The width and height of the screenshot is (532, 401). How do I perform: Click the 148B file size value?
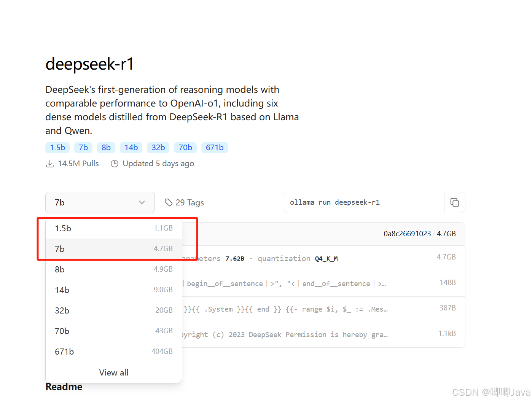[448, 282]
